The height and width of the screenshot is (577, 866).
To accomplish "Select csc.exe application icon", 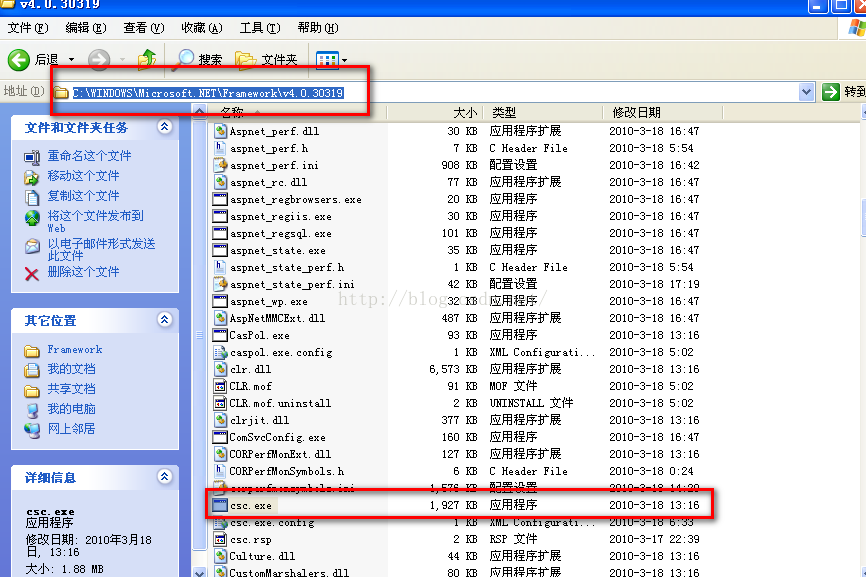I will (x=220, y=505).
